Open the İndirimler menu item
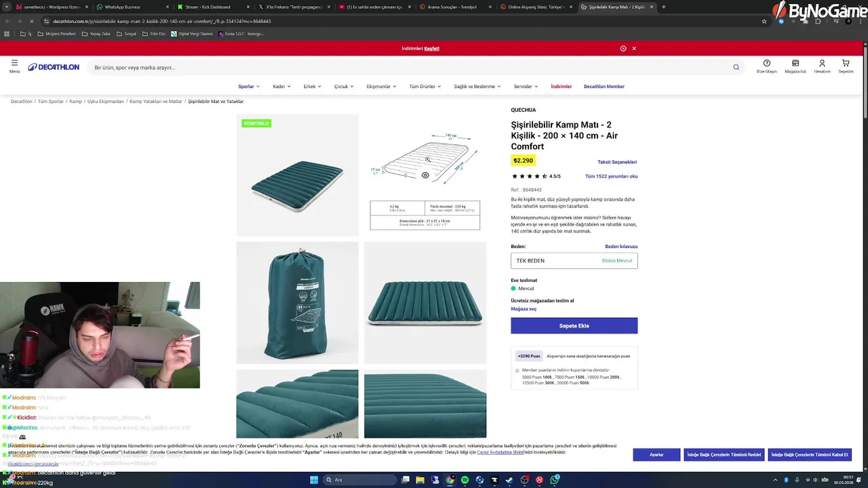868x488 pixels. [561, 87]
